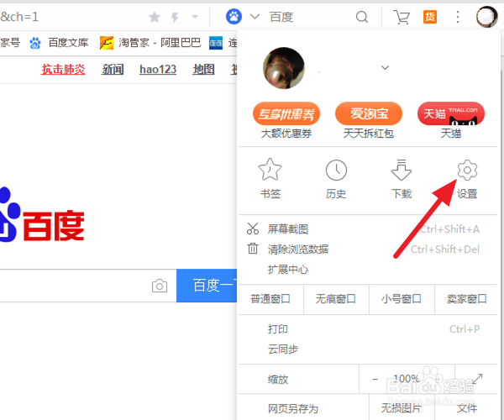Screen dimensions: 504x420
Task: Click the magnifier search icon
Action: tap(362, 17)
